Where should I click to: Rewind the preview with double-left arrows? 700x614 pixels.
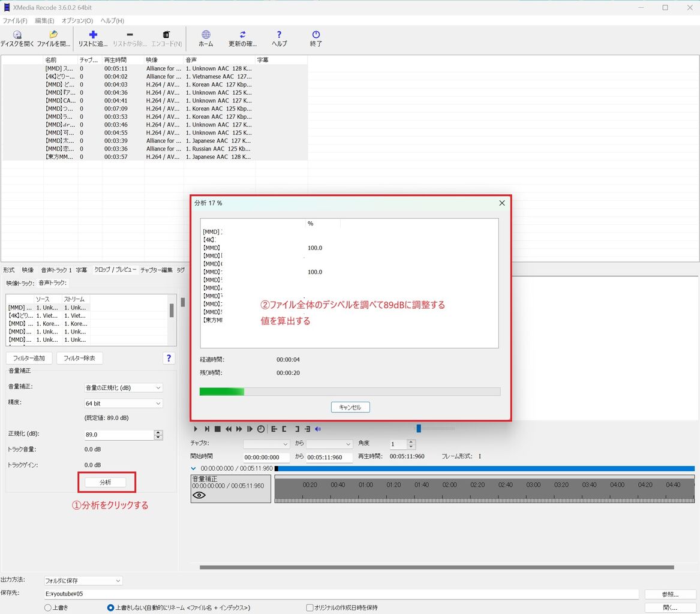229,429
